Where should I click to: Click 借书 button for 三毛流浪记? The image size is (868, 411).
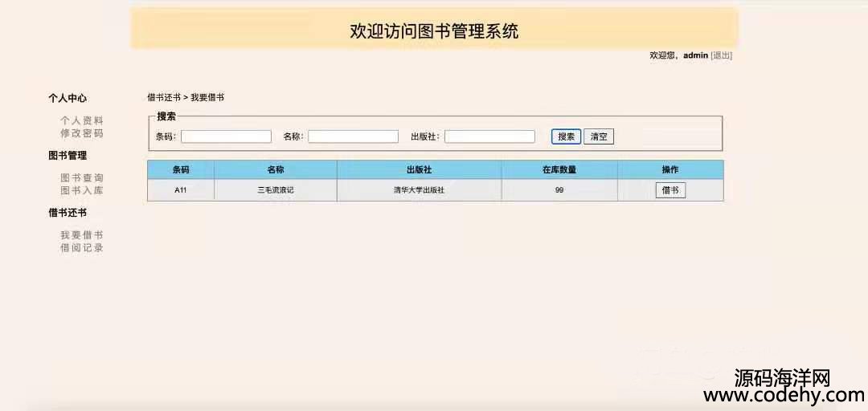click(x=670, y=190)
